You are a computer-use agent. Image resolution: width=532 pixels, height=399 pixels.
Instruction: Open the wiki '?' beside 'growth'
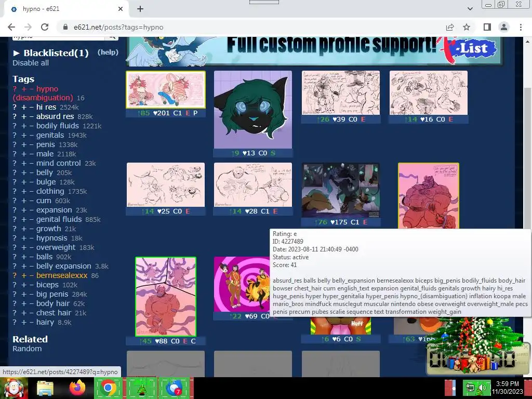(x=15, y=229)
